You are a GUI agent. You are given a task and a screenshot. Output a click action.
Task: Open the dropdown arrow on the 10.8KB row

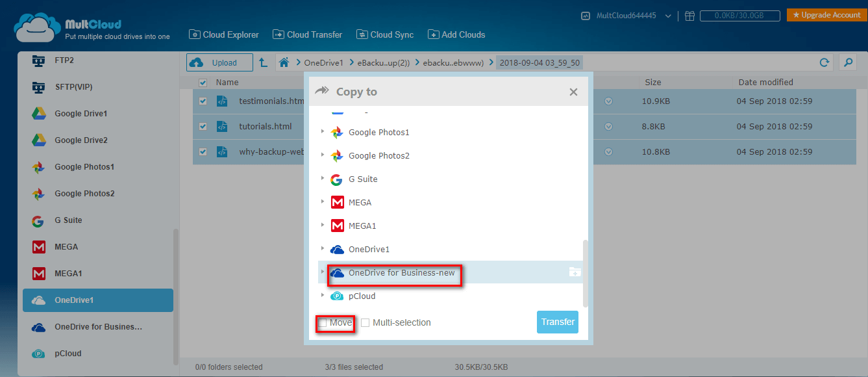click(x=608, y=152)
